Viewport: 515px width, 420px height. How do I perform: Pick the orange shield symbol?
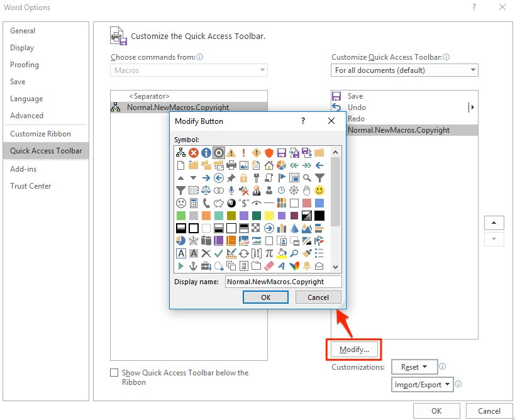point(269,153)
